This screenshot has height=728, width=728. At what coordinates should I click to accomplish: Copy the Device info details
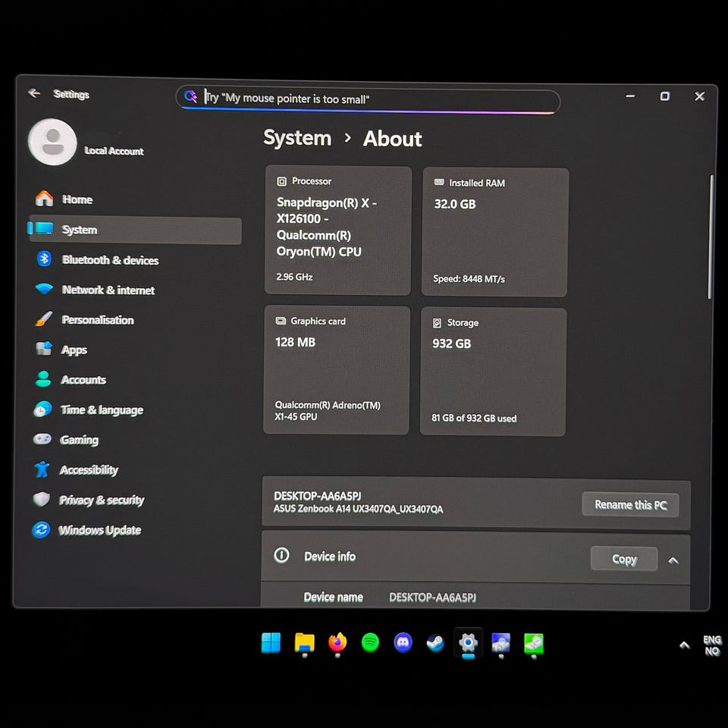point(623,559)
